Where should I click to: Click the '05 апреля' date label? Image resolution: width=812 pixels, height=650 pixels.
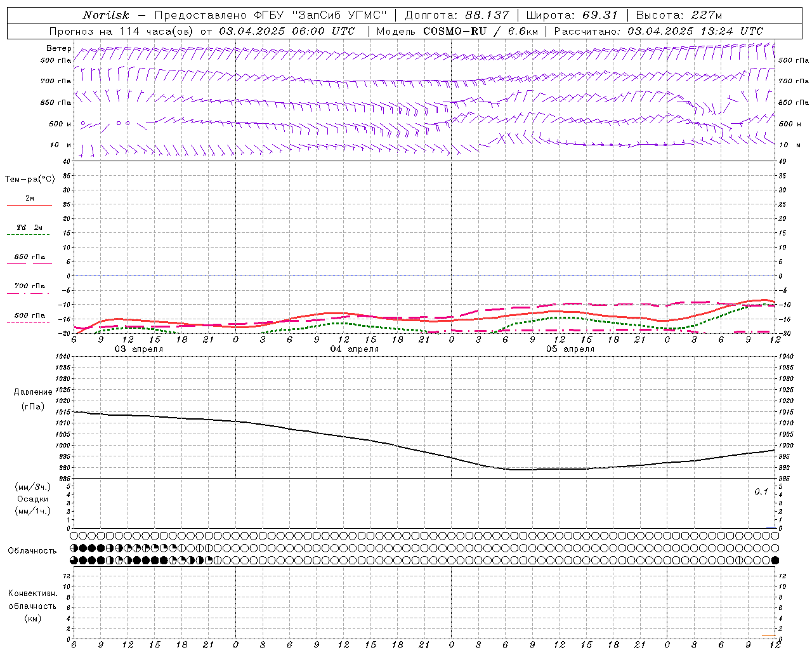point(570,349)
